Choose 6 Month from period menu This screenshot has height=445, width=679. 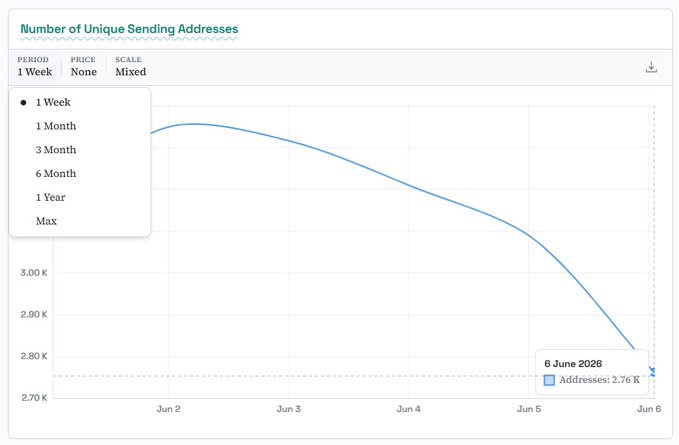tap(80, 174)
